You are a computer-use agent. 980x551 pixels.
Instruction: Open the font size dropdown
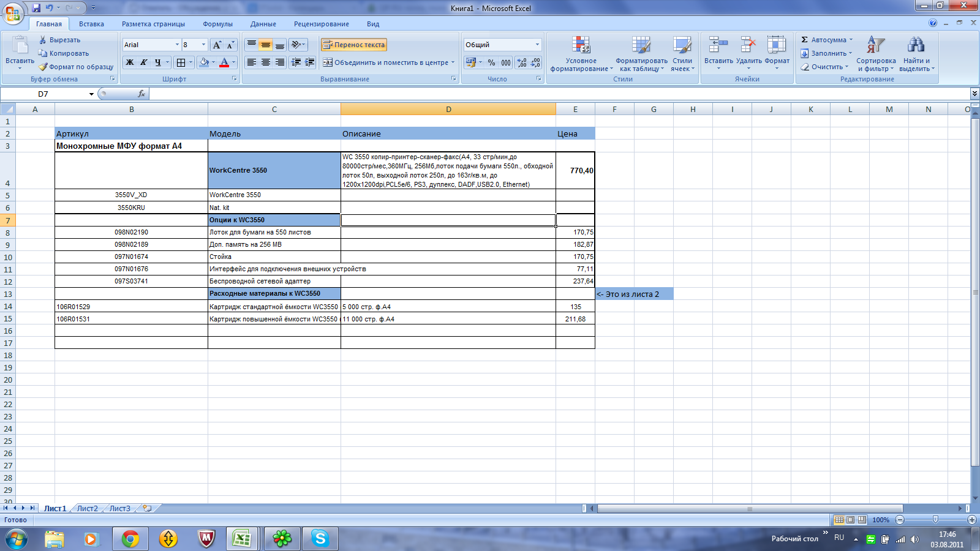(203, 45)
